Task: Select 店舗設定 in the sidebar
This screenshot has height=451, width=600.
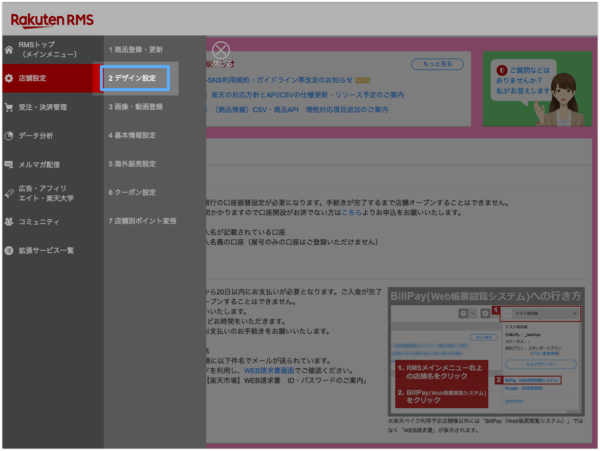Action: [53, 78]
